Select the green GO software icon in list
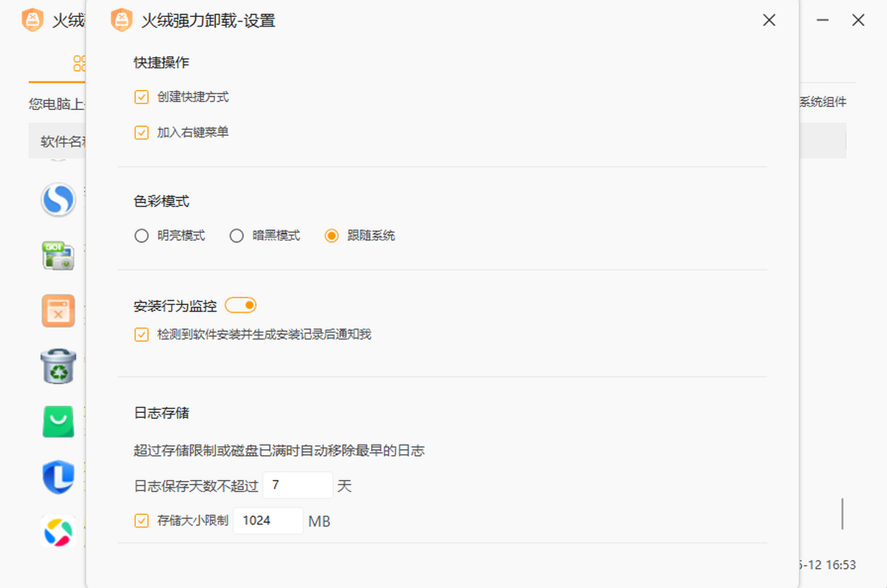 (x=58, y=256)
